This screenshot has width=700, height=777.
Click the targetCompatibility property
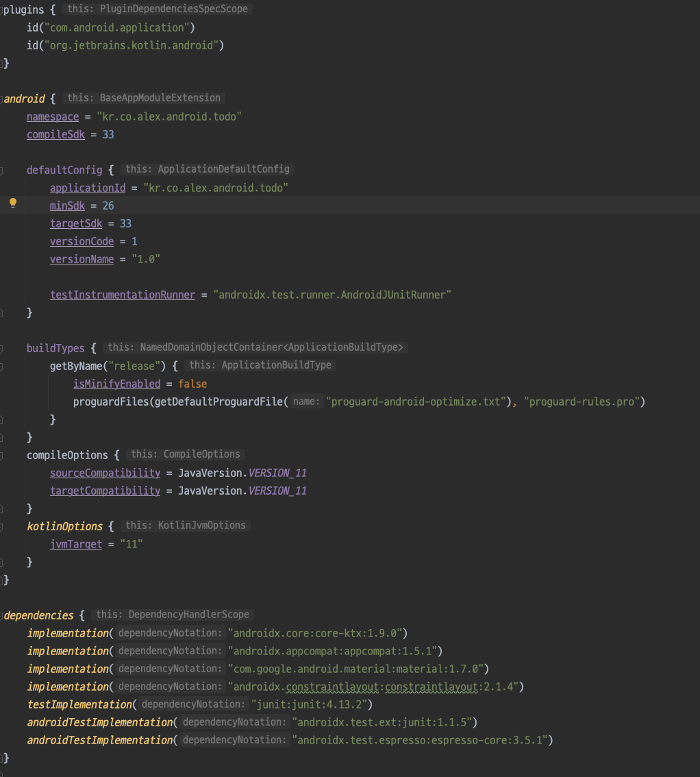(105, 491)
